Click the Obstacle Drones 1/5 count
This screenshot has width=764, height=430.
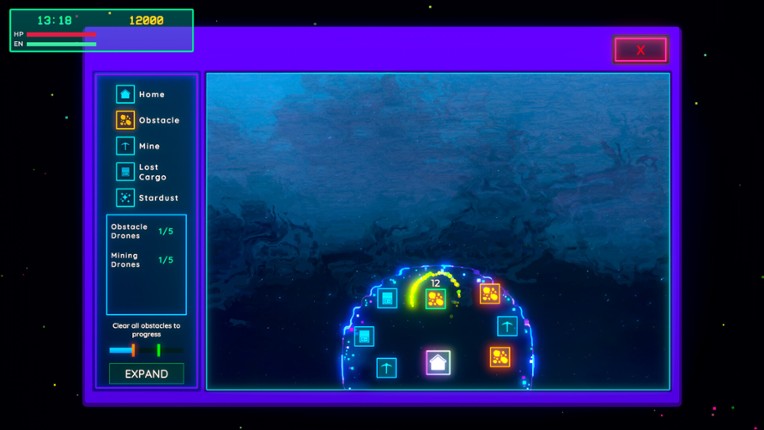(166, 231)
